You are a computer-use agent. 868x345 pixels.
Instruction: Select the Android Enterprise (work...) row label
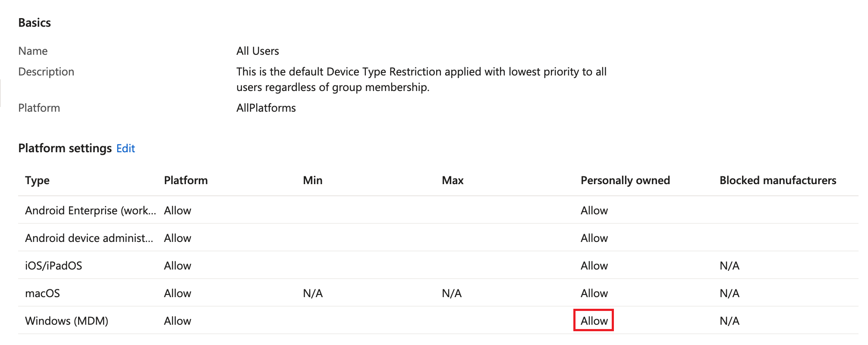[90, 210]
